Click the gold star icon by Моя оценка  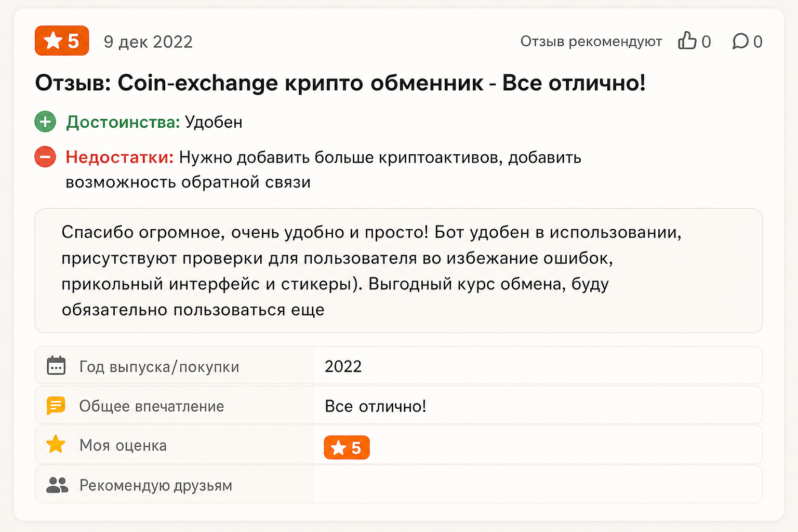(x=56, y=445)
